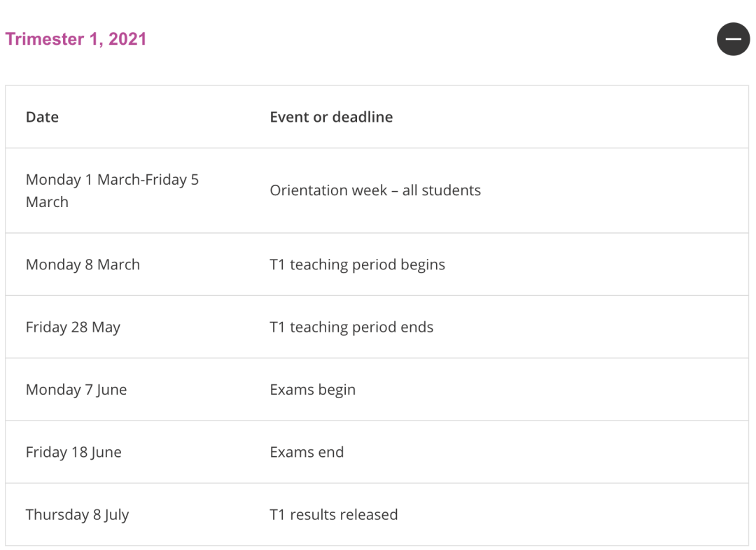Viewport: 756px width, 550px height.
Task: Click the Event or deadline column header
Action: click(x=331, y=117)
